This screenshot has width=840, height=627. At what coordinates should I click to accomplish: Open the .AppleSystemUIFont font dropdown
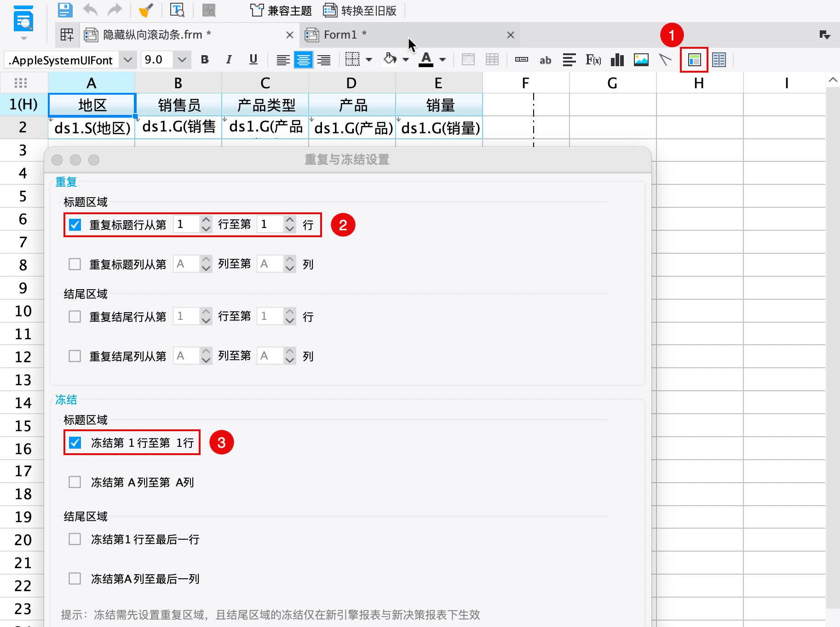[128, 60]
